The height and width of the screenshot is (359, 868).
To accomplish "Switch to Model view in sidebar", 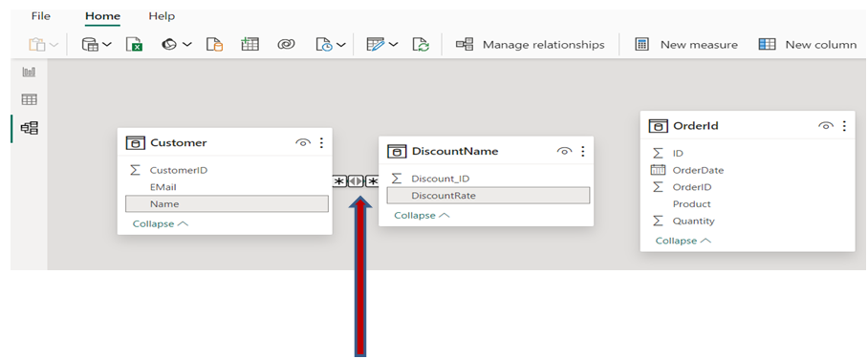I will pos(29,128).
